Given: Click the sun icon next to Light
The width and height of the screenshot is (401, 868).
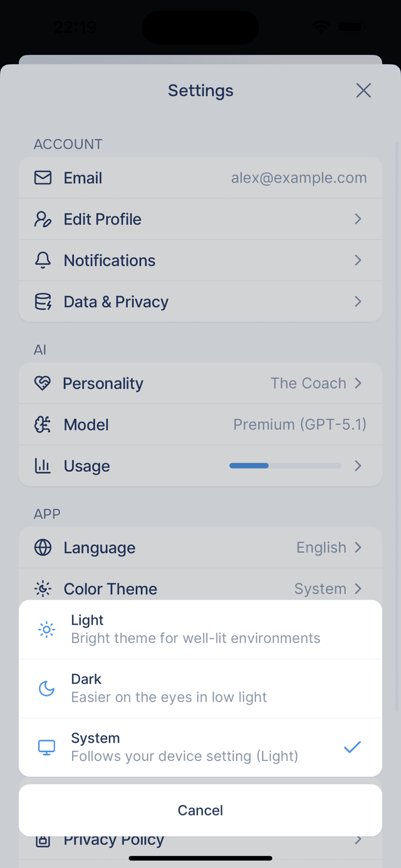Looking at the screenshot, I should click(x=46, y=629).
